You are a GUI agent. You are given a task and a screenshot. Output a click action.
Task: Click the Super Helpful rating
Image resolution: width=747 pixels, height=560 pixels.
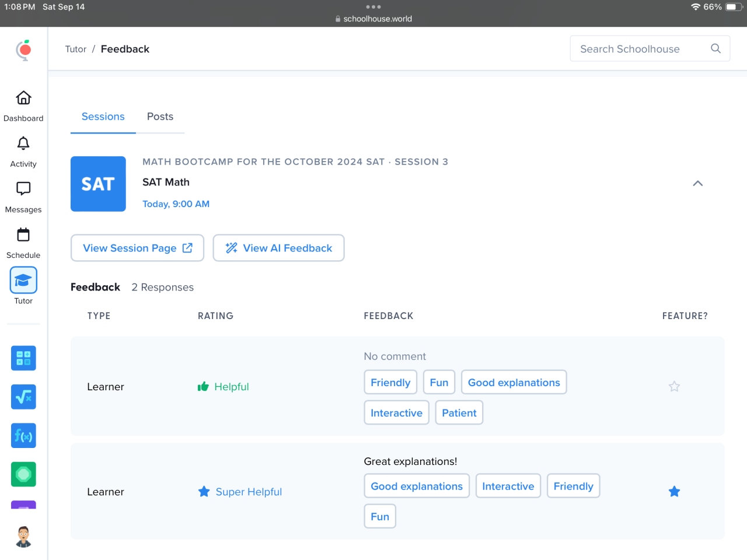click(240, 492)
